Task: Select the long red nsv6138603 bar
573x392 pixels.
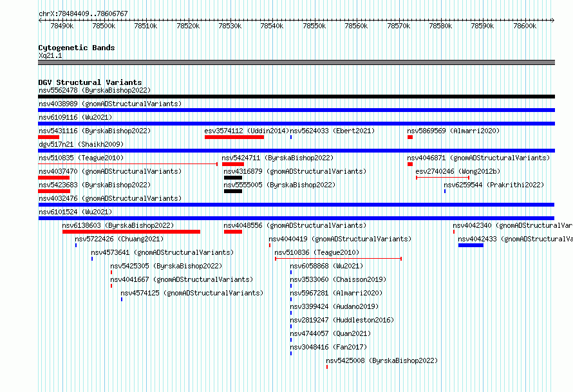Action: click(x=131, y=232)
